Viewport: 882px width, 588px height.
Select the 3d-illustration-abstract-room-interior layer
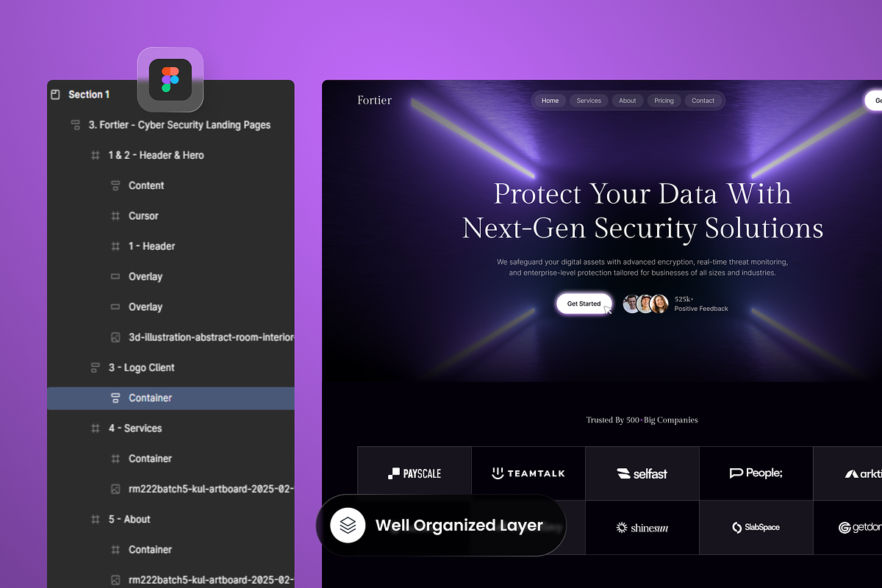coord(171,337)
